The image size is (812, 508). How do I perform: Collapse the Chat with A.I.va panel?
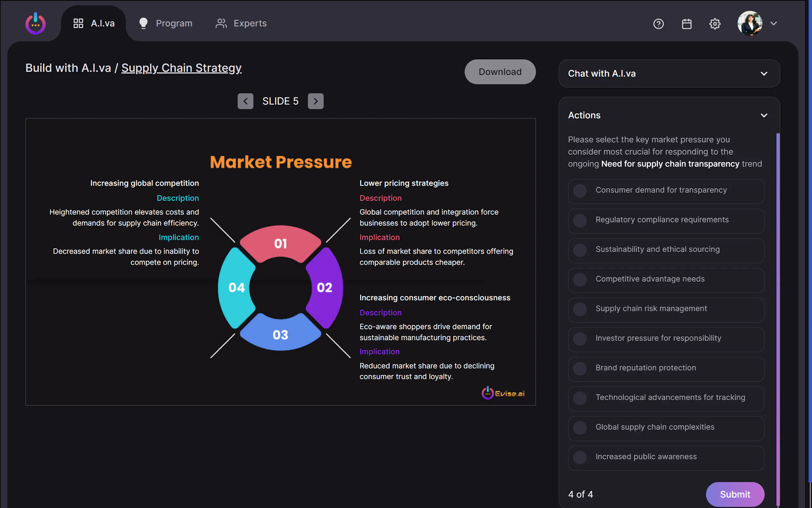click(764, 74)
